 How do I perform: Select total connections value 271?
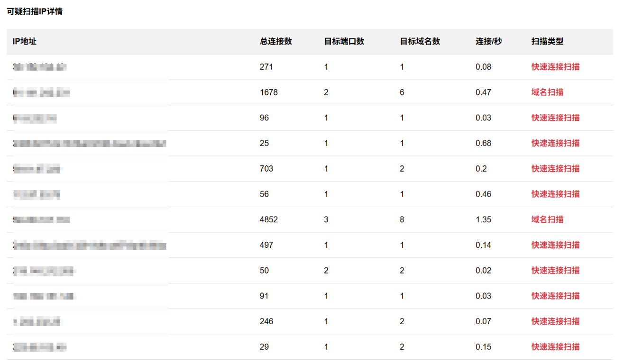coord(266,67)
